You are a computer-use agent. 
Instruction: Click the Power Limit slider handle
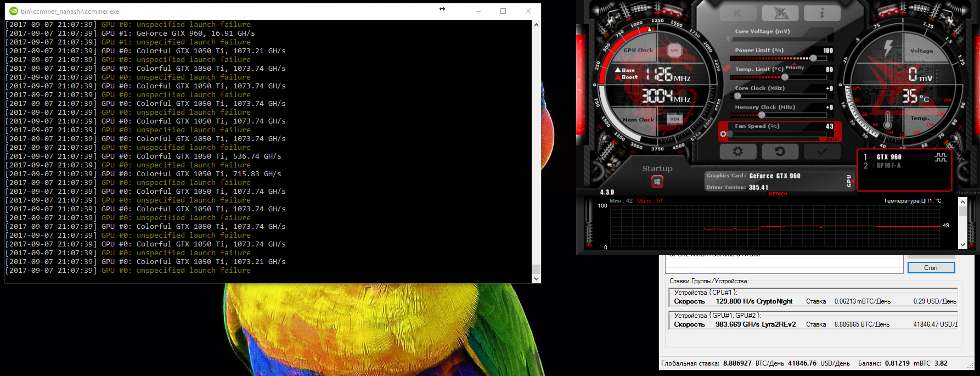[813, 58]
